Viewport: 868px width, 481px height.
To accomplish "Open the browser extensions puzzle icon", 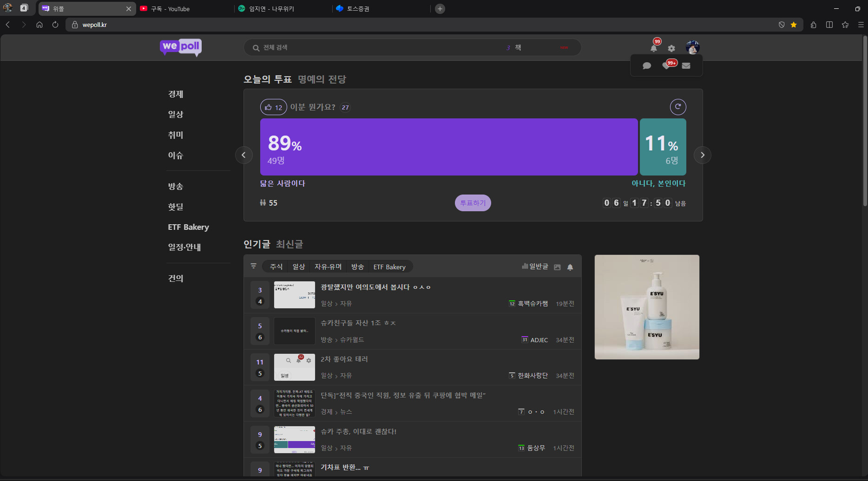I will pos(813,25).
